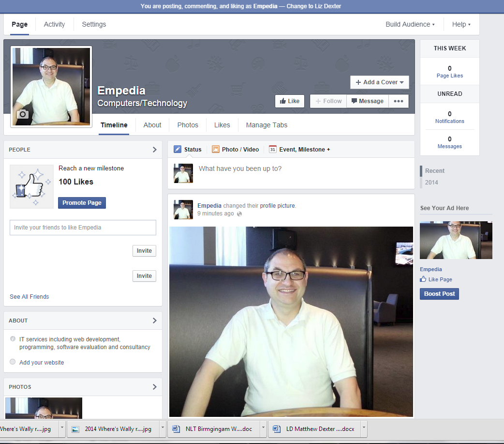
Task: Click the Add your website link
Action: [x=42, y=362]
